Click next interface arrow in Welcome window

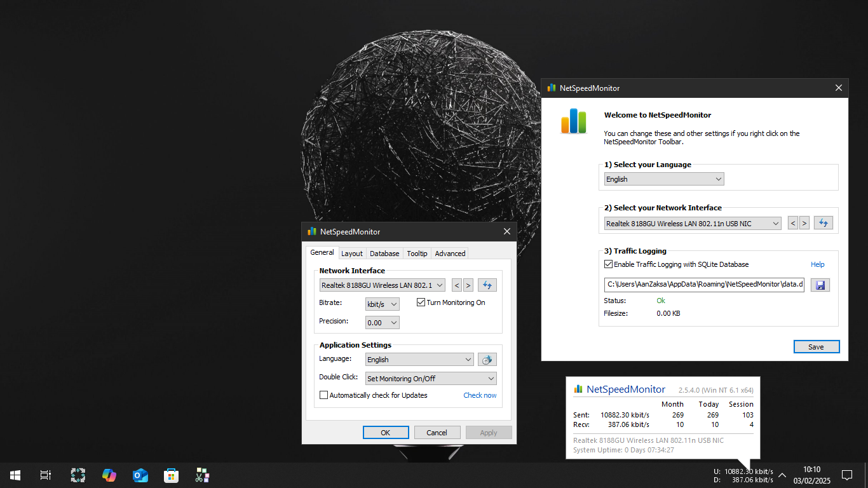804,223
